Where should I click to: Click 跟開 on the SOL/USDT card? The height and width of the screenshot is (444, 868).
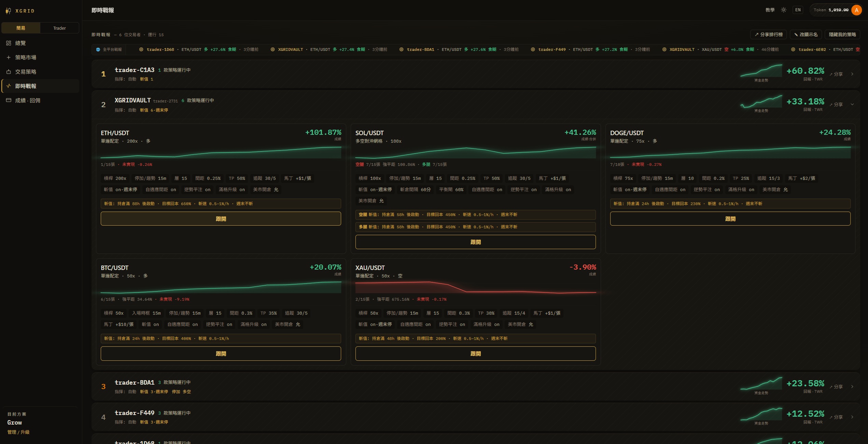point(476,242)
